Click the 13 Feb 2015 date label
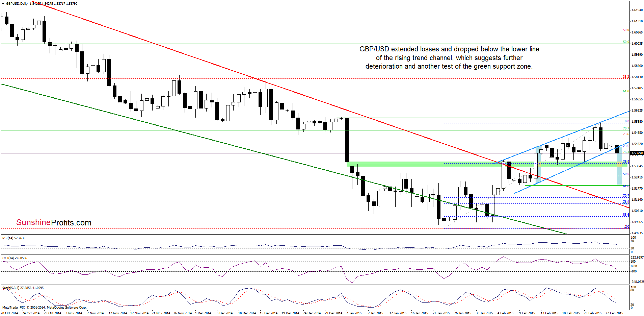Screen dimensions: 644x316 [x=549, y=313]
